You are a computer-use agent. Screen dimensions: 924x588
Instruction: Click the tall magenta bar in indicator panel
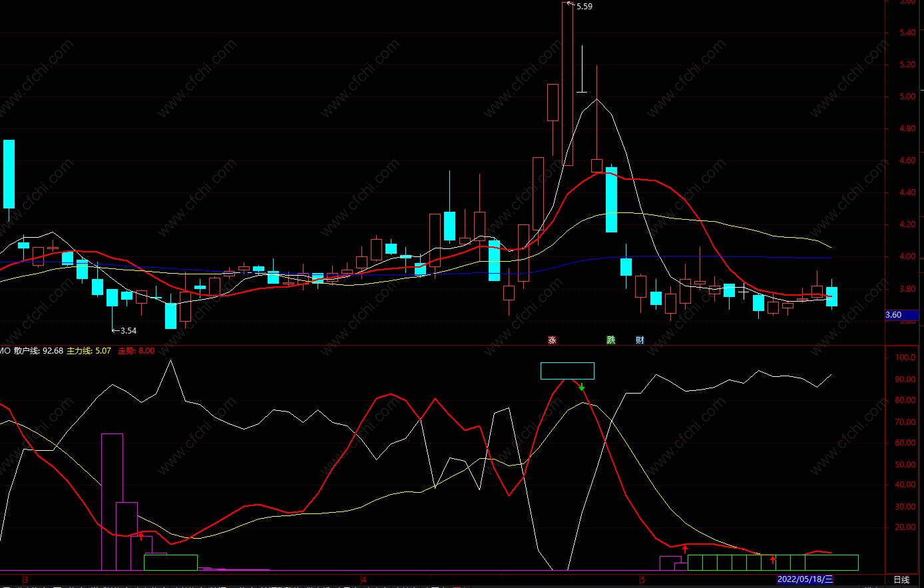point(112,501)
